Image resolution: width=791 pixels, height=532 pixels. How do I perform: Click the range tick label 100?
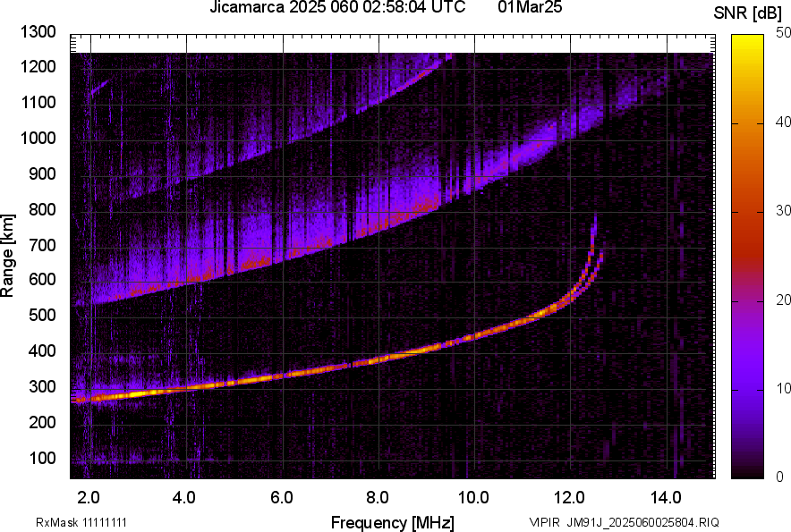click(42, 458)
